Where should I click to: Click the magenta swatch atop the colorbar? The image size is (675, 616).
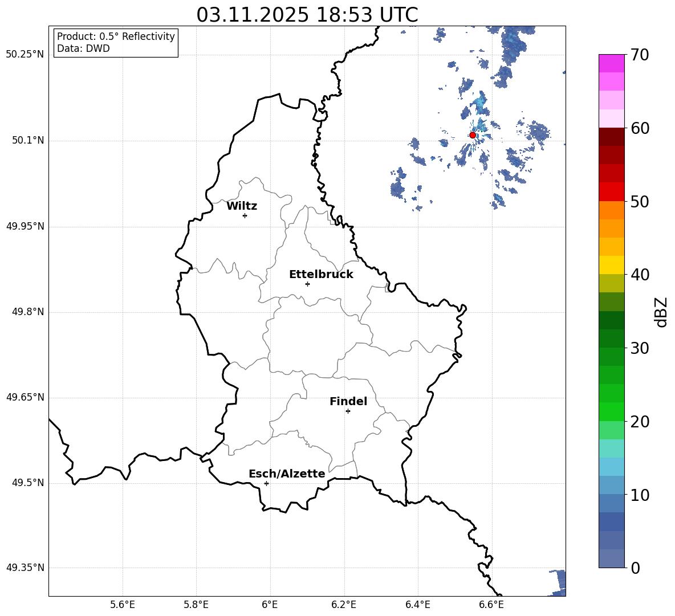612,63
